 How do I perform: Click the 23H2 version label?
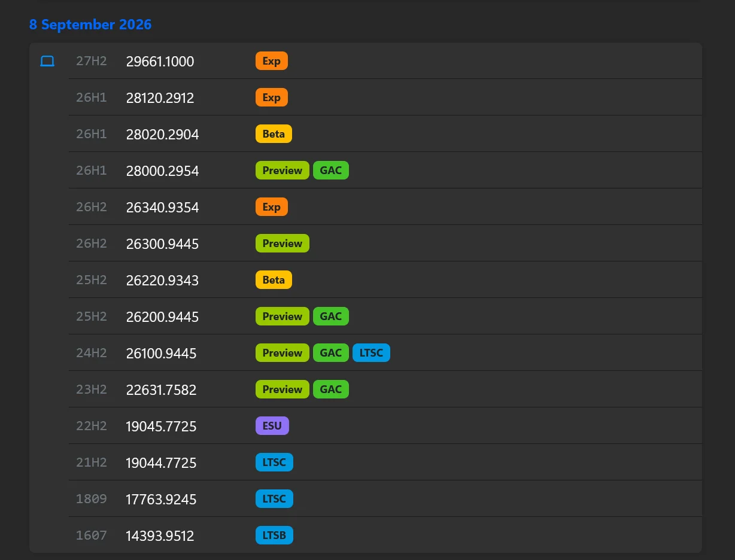pyautogui.click(x=92, y=389)
